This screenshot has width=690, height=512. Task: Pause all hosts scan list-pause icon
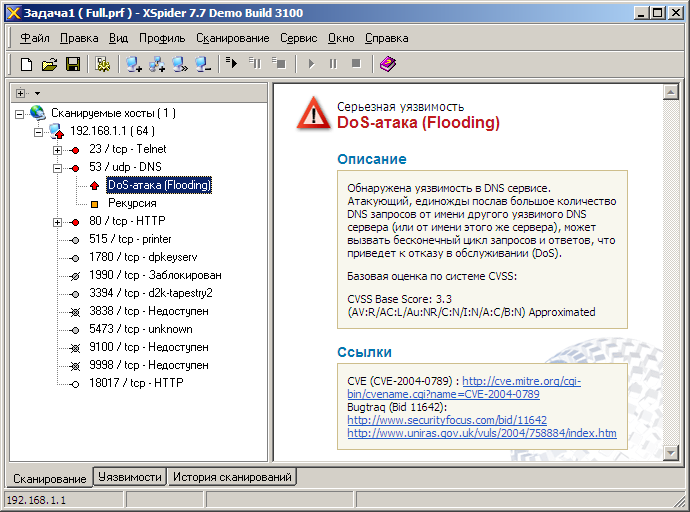click(x=255, y=63)
